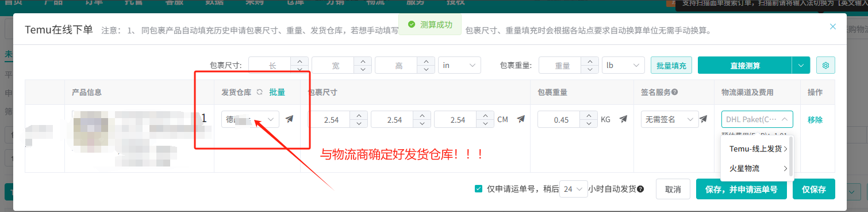The image size is (868, 212).
Task: Click the 批量 link in 发货仓库 header
Action: click(x=277, y=92)
